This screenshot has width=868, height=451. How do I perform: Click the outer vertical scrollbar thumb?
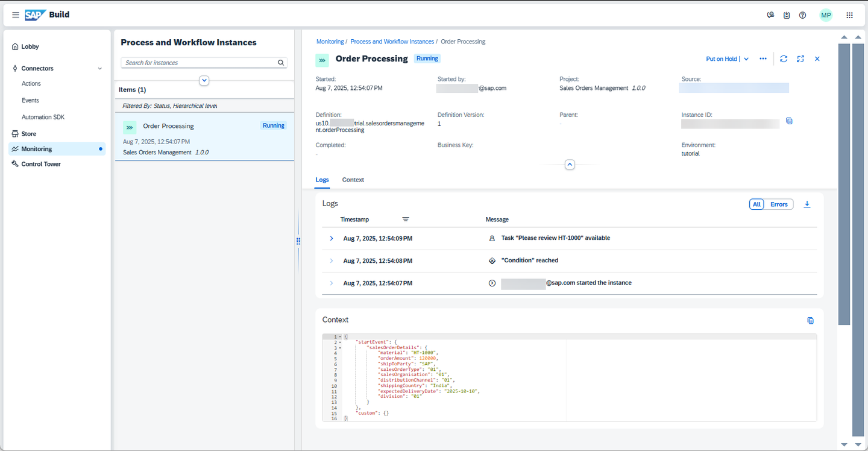(x=858, y=239)
